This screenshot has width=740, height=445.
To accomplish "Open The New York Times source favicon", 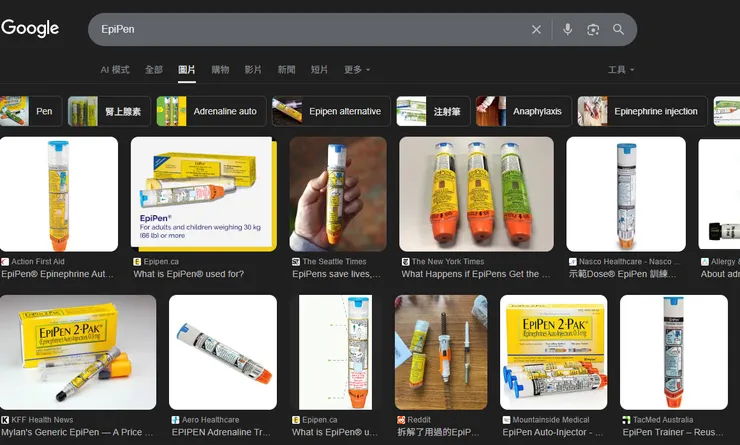I will point(405,261).
